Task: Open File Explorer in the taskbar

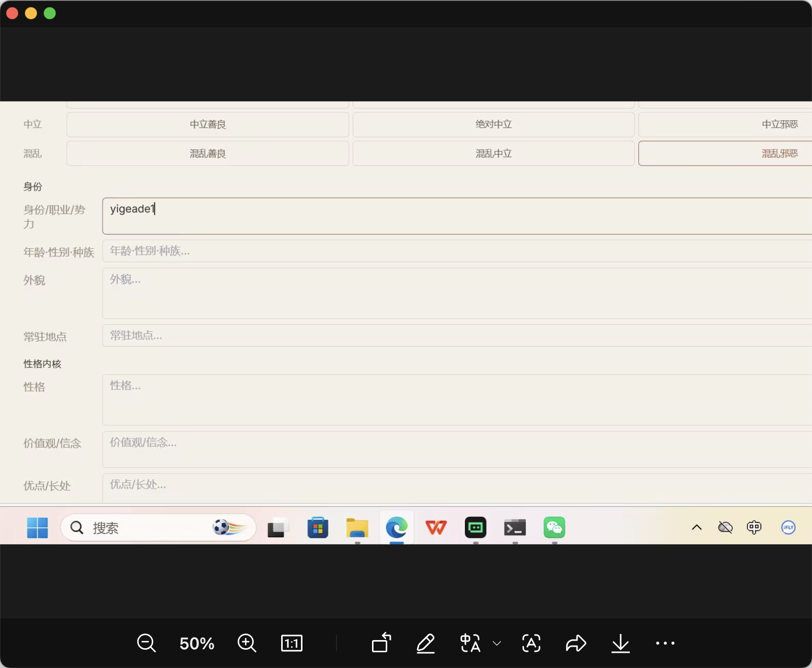Action: point(357,528)
